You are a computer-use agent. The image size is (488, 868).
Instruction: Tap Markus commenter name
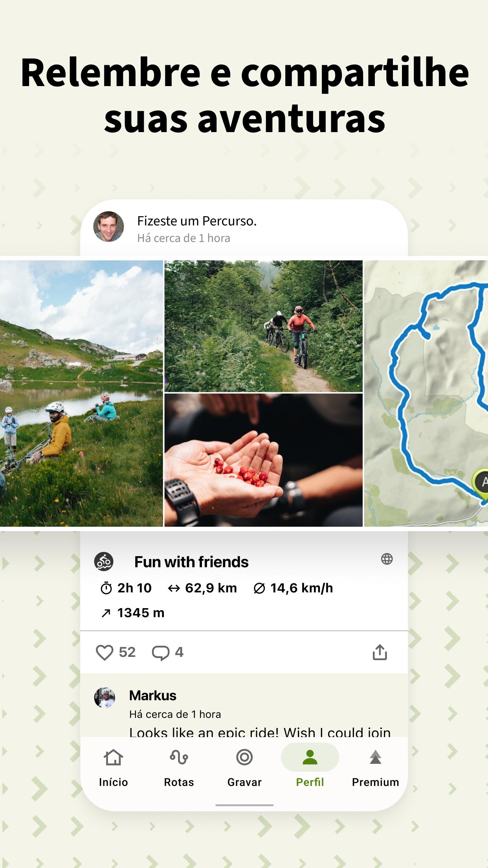tap(153, 695)
